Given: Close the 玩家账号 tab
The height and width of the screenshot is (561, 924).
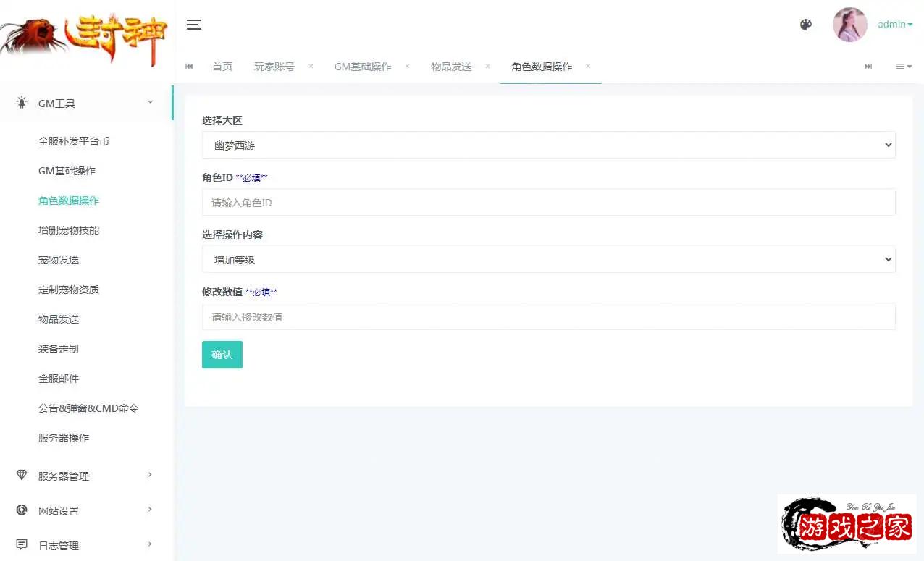Looking at the screenshot, I should (311, 66).
